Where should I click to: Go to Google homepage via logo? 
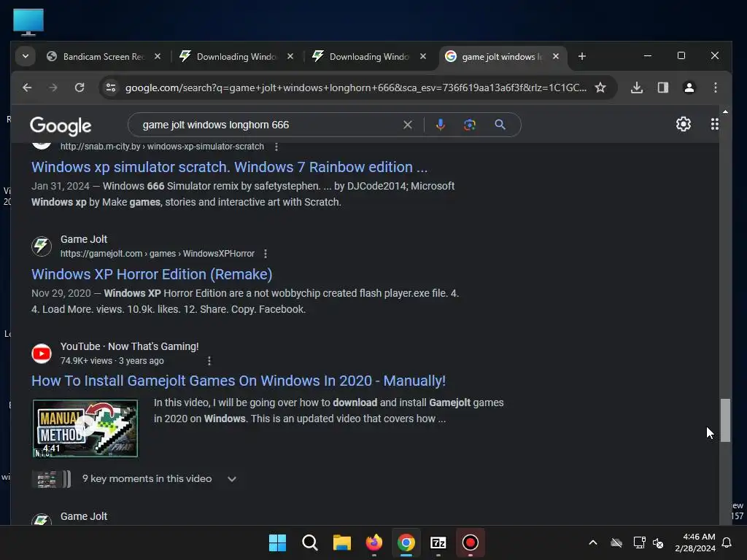61,125
